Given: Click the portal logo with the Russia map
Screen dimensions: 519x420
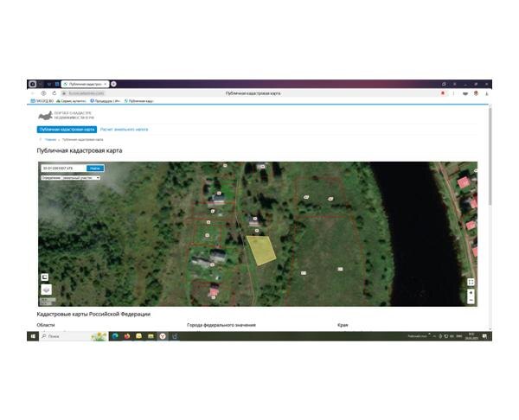Looking at the screenshot, I should 67,115.
